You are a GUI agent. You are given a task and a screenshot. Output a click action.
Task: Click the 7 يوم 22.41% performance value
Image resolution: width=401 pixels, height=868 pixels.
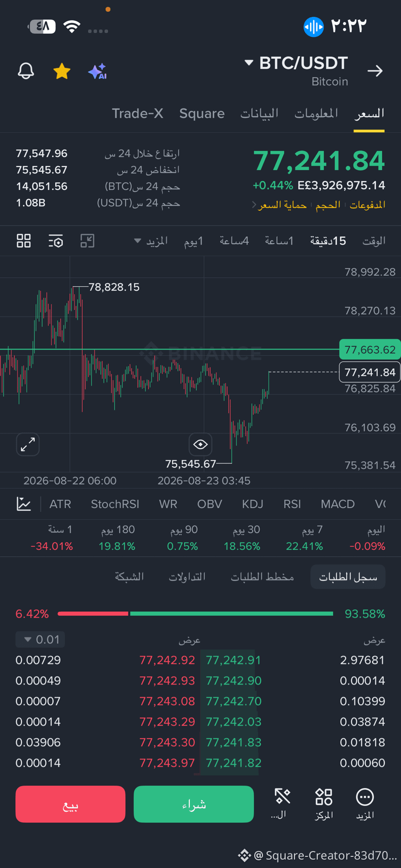tap(305, 546)
